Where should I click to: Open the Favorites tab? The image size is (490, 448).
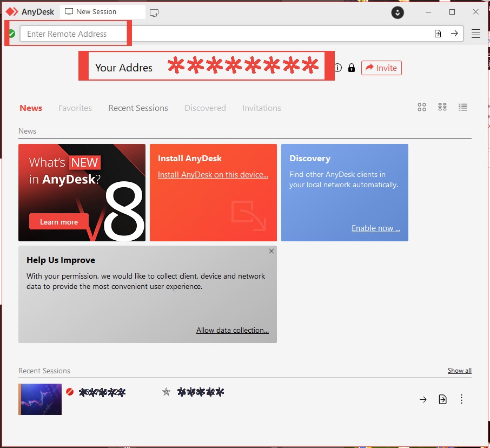pyautogui.click(x=75, y=108)
